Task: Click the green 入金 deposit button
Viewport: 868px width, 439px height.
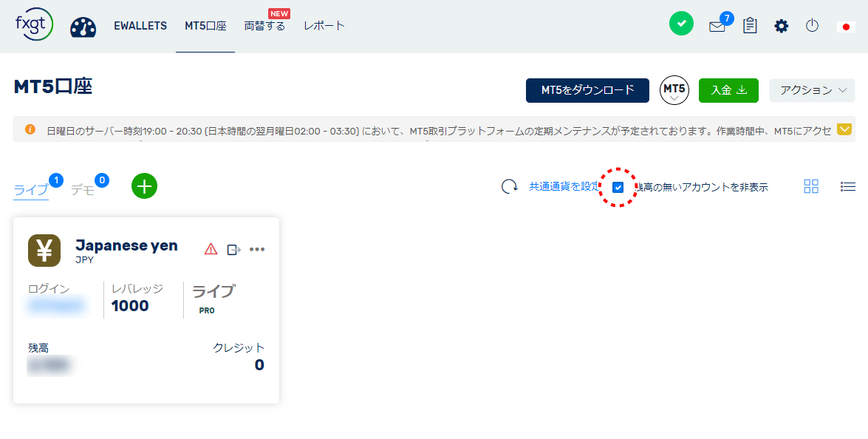Action: pos(728,90)
